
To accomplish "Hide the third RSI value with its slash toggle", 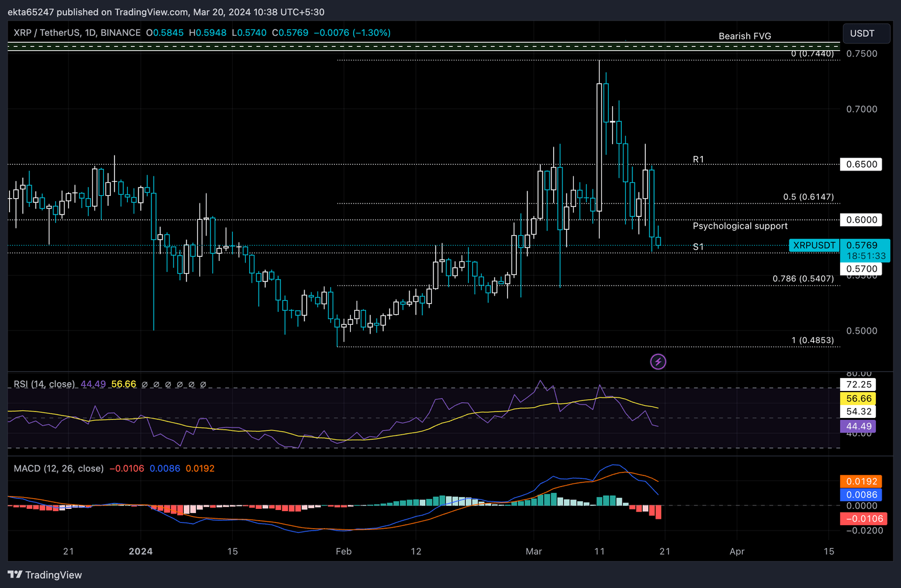I will tap(168, 385).
